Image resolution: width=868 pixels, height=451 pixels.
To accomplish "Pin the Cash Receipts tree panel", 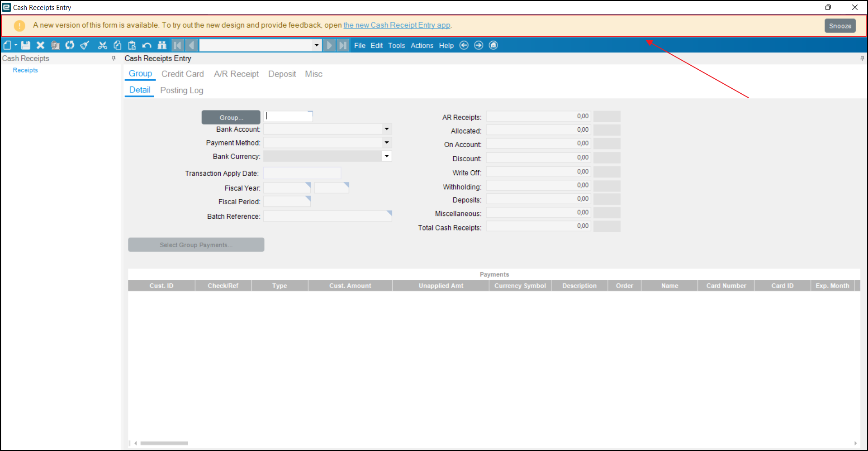I will click(114, 58).
